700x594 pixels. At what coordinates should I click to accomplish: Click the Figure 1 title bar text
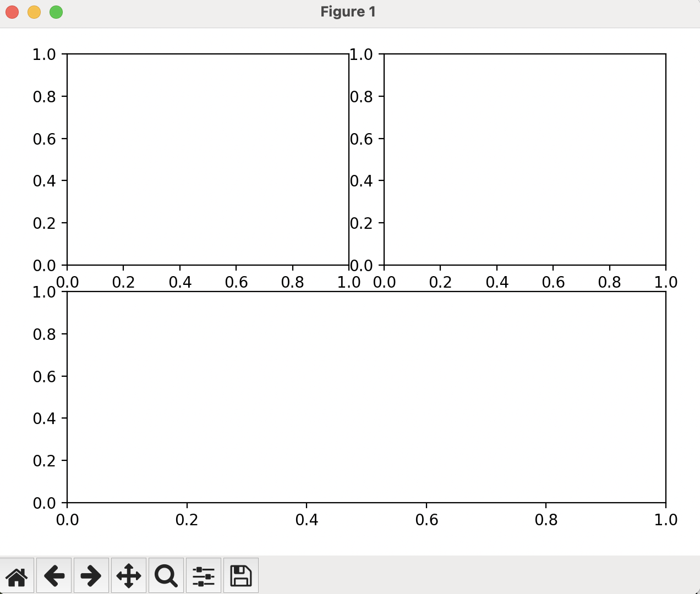coord(348,12)
